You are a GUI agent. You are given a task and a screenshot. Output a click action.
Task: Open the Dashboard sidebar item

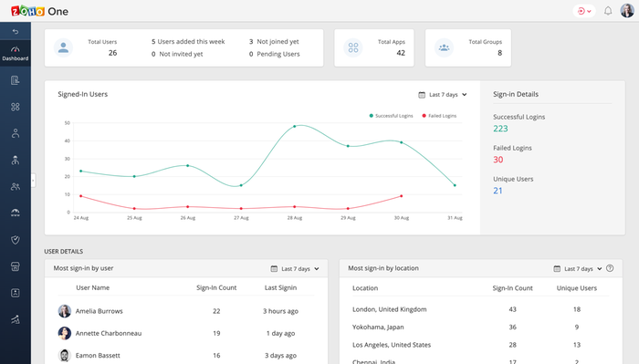click(x=16, y=53)
